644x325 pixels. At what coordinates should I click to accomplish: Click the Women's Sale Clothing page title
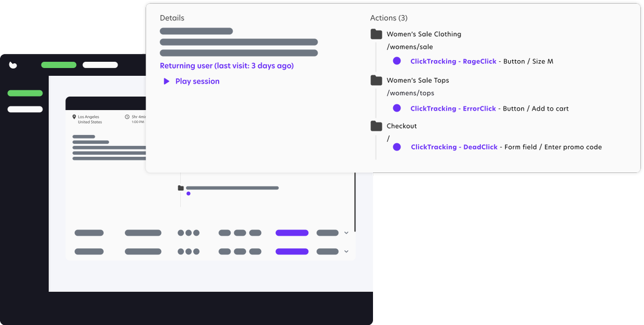[424, 34]
